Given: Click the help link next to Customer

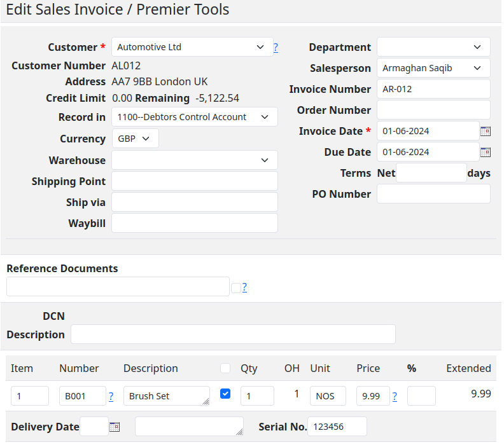Looking at the screenshot, I should tap(276, 48).
